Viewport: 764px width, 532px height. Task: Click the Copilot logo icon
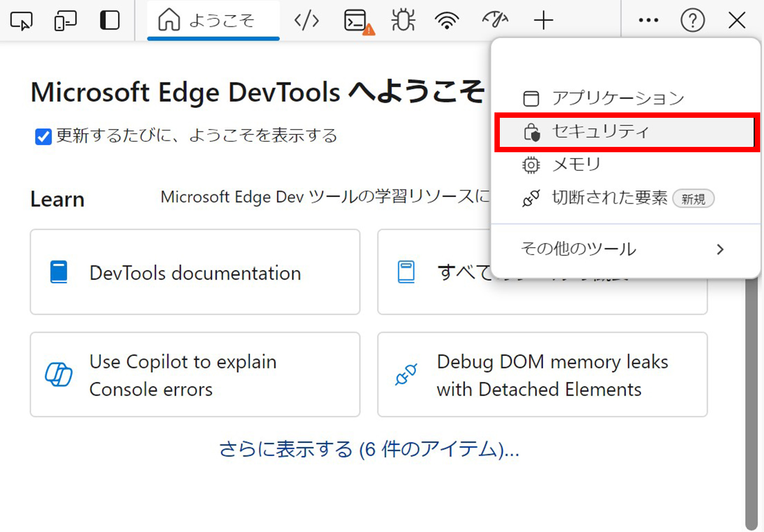click(59, 374)
